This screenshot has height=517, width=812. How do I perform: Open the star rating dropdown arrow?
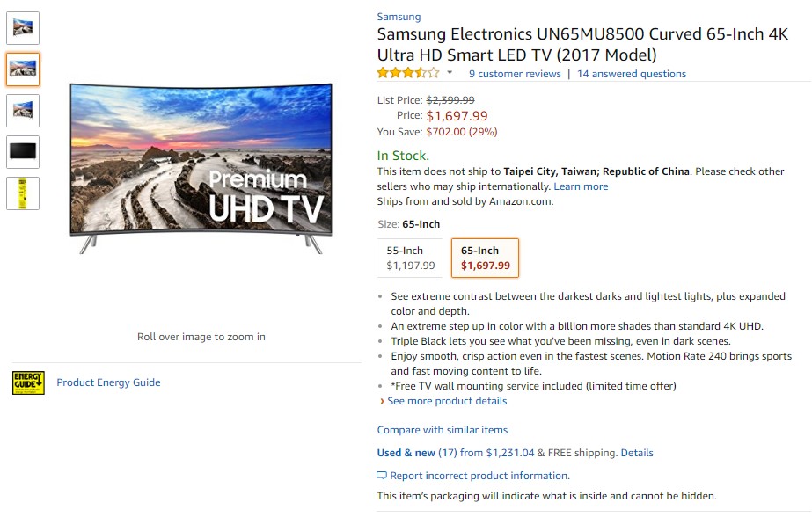coord(450,73)
